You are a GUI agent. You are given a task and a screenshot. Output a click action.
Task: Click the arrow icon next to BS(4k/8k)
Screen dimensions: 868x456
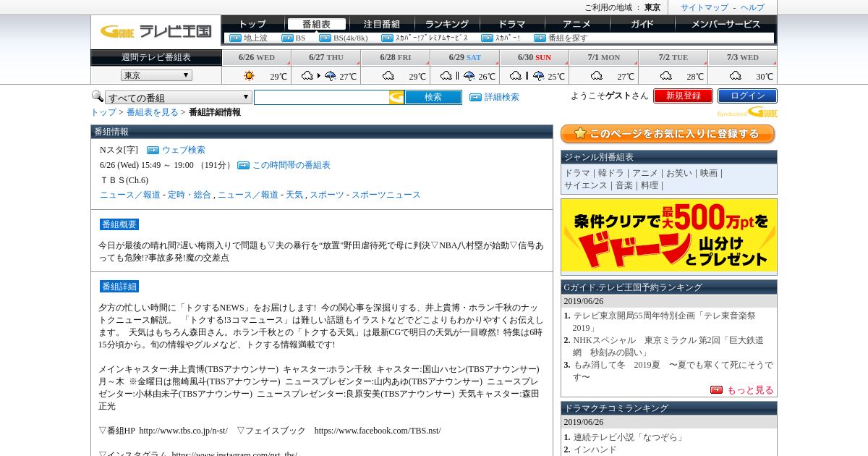pos(325,38)
